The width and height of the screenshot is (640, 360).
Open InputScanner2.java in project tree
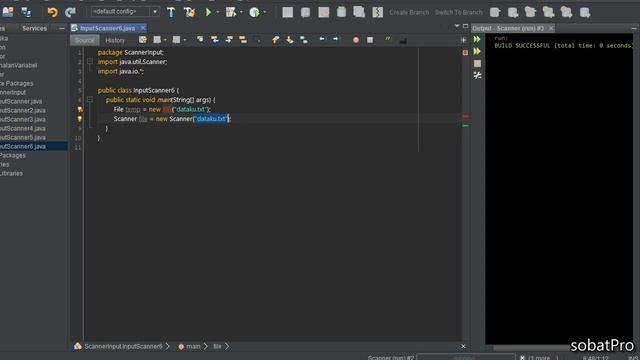click(23, 110)
